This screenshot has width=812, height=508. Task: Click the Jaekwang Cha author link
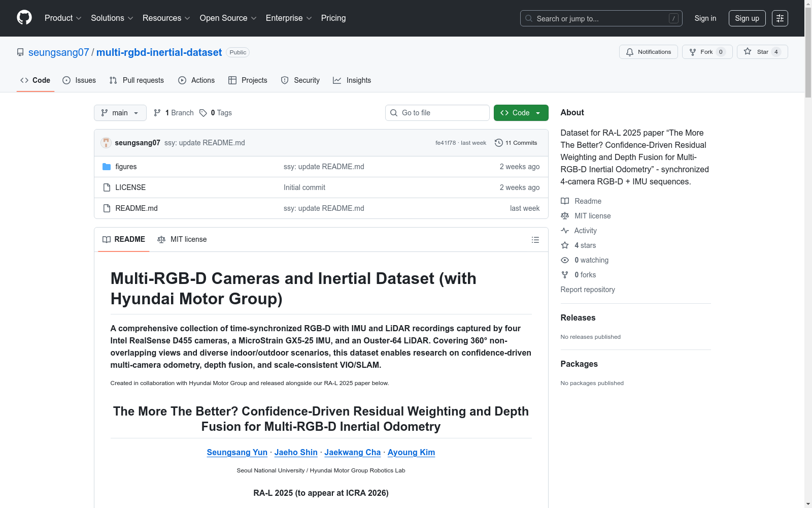tap(353, 452)
